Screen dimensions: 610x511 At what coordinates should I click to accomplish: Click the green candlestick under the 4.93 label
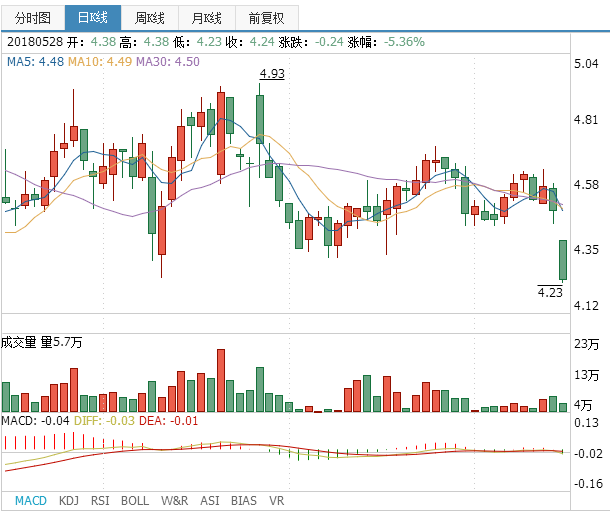tap(260, 119)
